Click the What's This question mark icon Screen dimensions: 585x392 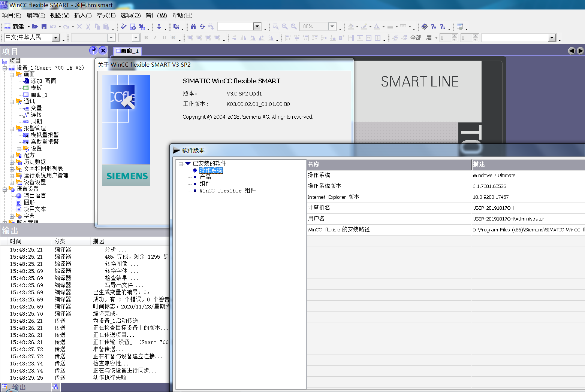pyautogui.click(x=433, y=27)
